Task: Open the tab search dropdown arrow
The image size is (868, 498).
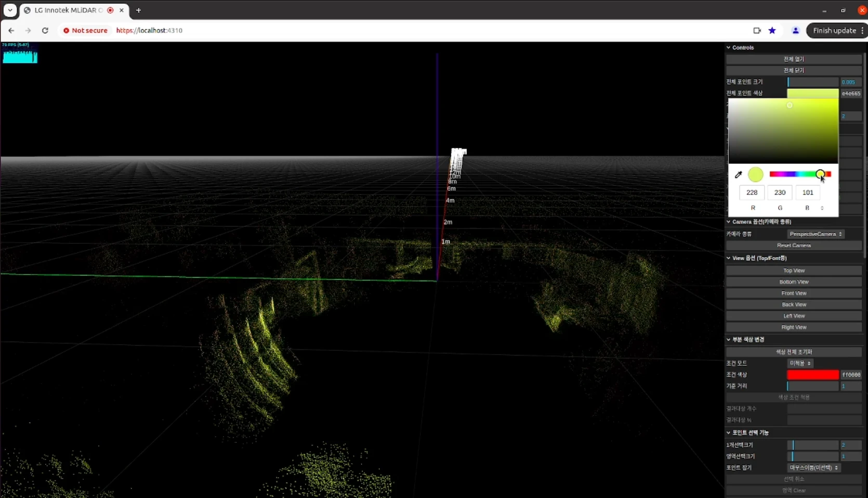Action: tap(10, 10)
